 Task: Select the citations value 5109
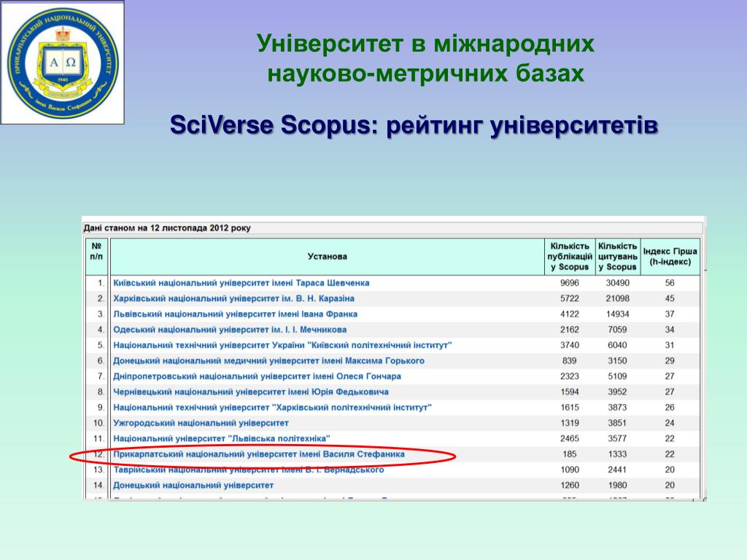tap(617, 376)
